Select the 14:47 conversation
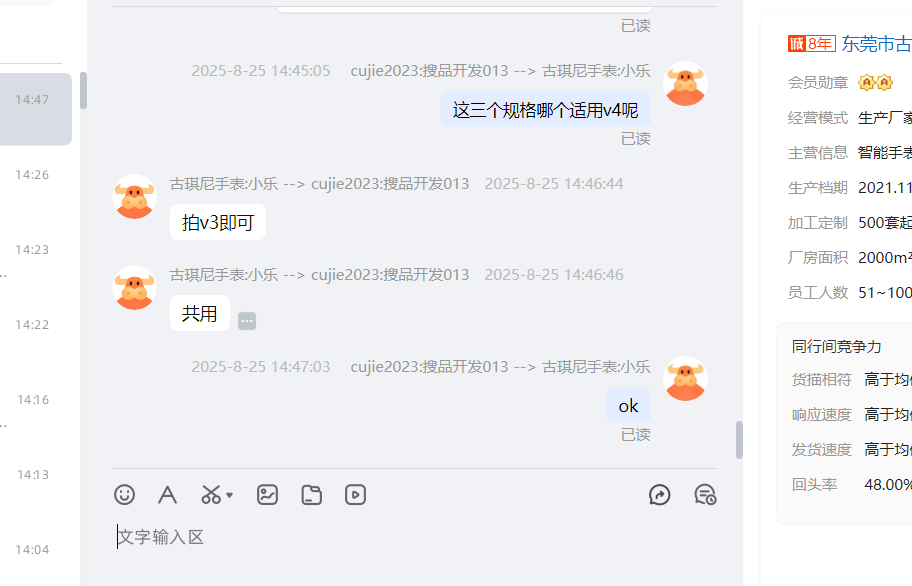This screenshot has width=912, height=586. point(34,109)
